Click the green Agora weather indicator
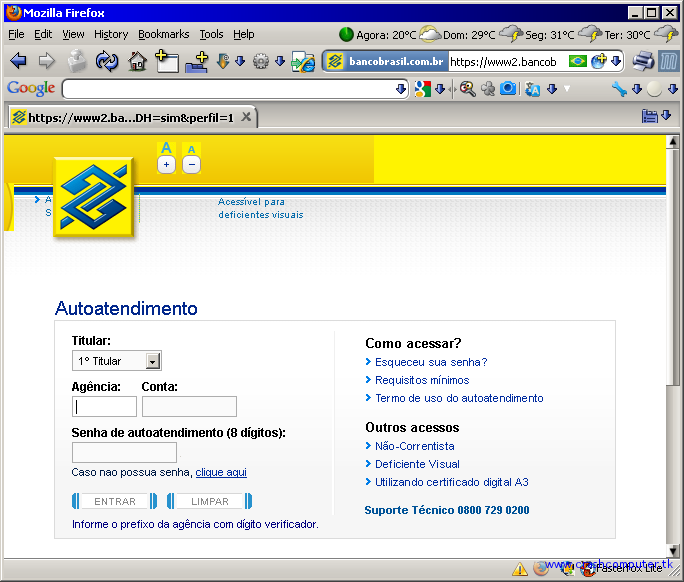684x582 pixels. 346,34
